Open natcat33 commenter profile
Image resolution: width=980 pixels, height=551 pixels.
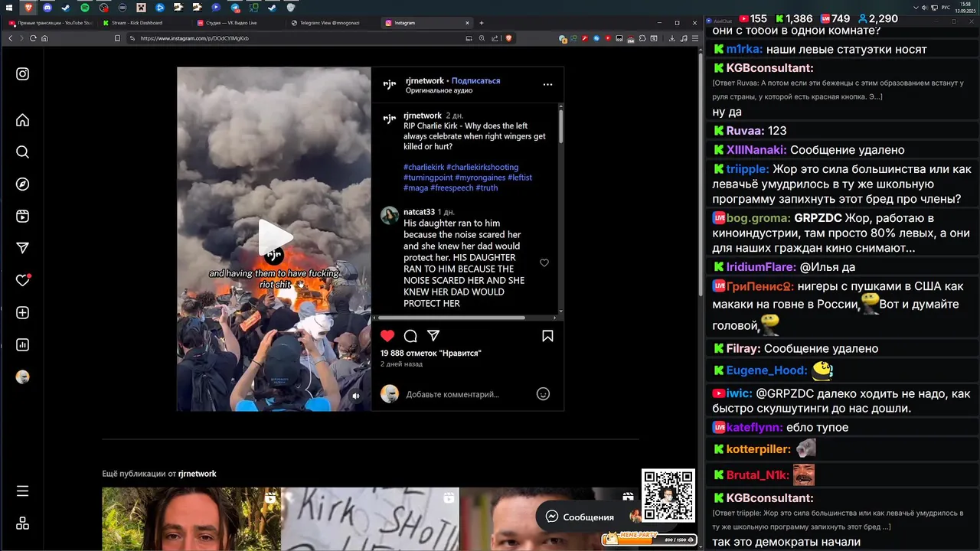[419, 212]
